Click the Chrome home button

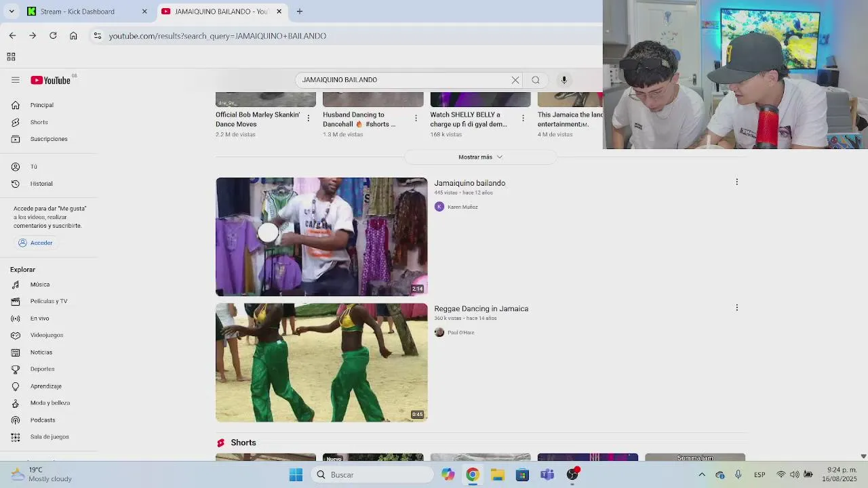click(x=73, y=35)
